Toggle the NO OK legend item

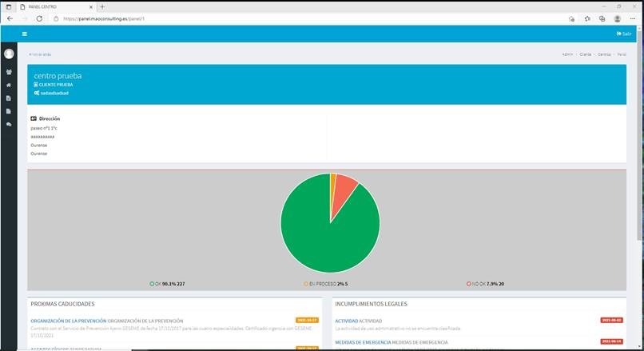pyautogui.click(x=485, y=283)
